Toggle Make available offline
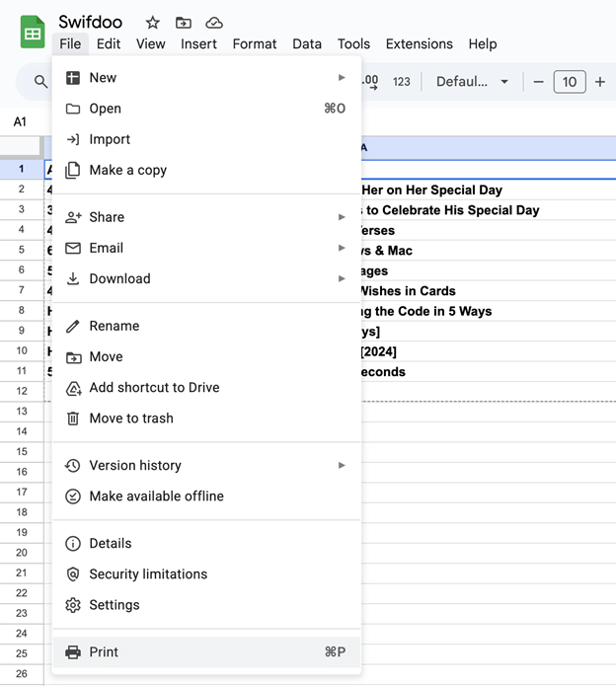Image resolution: width=616 pixels, height=686 pixels. tap(156, 495)
